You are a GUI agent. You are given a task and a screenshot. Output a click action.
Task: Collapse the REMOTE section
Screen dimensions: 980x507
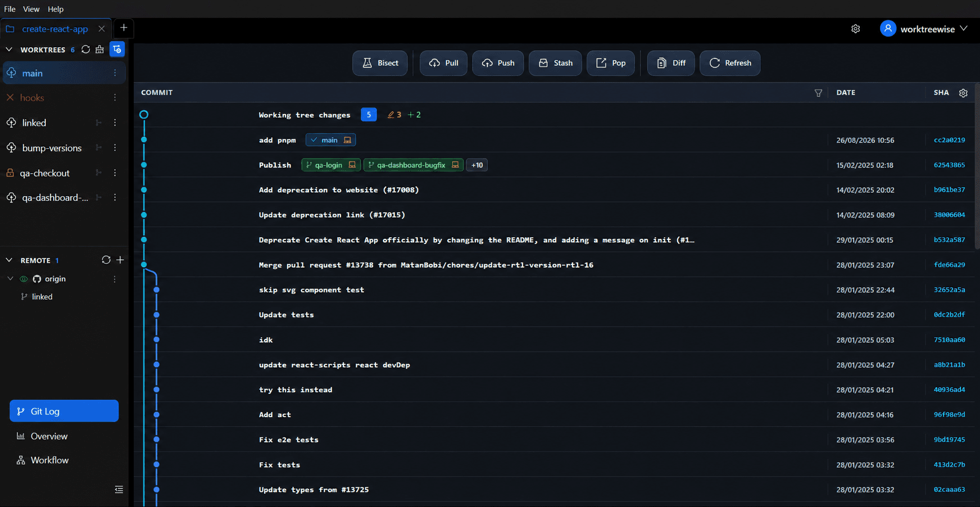(9, 260)
